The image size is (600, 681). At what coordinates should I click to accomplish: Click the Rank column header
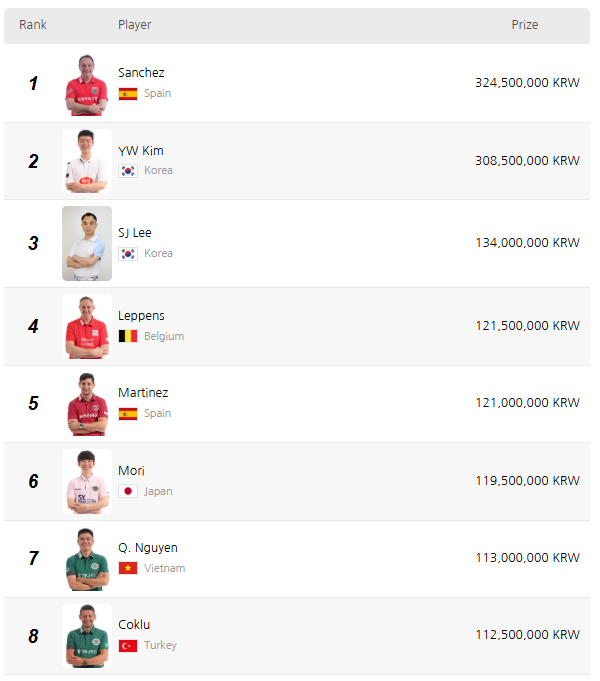(x=33, y=25)
